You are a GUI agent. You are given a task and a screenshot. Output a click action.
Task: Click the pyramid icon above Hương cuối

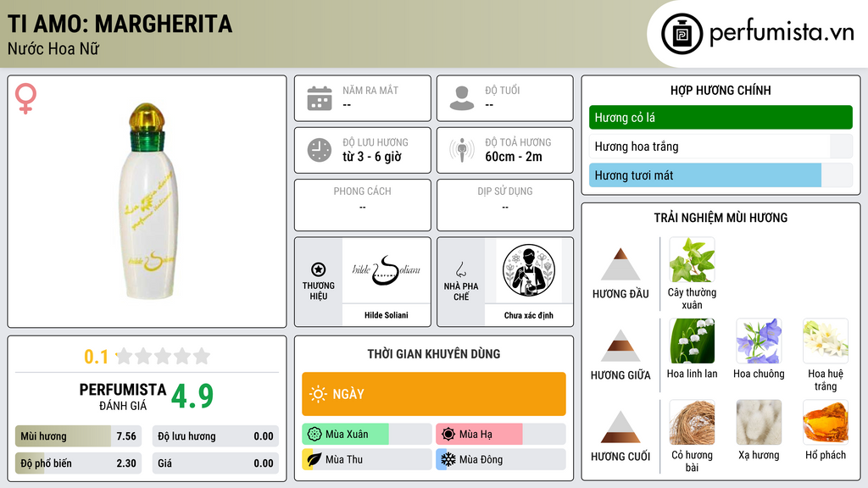(620, 427)
